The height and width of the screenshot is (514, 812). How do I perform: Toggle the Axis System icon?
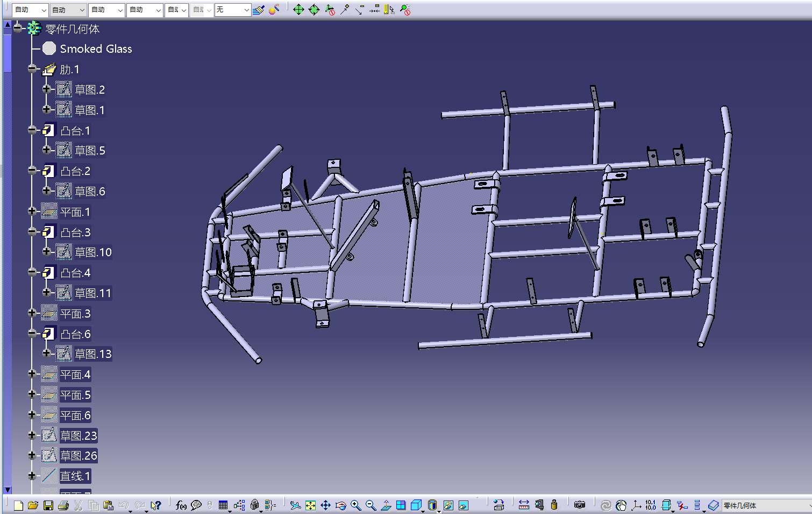point(636,505)
